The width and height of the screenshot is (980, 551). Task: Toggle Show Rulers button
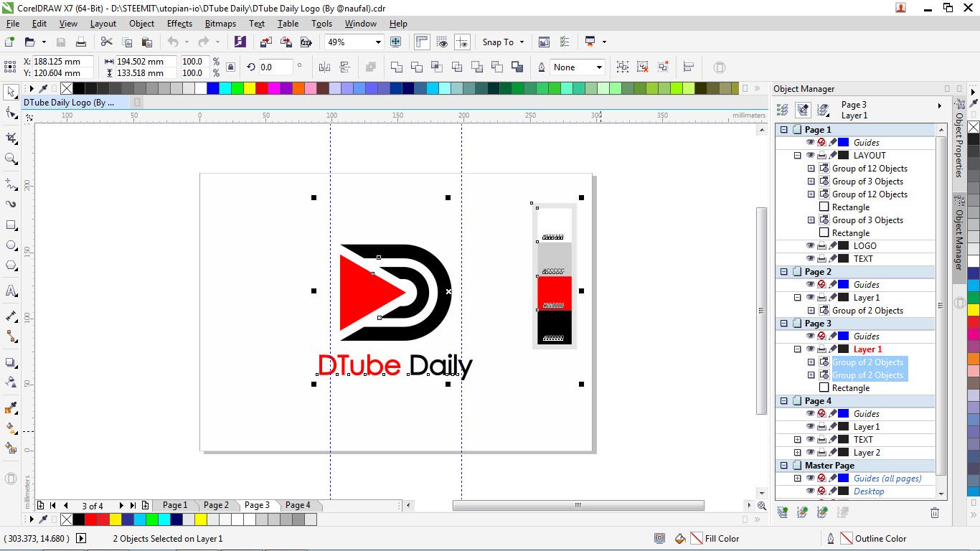(422, 42)
